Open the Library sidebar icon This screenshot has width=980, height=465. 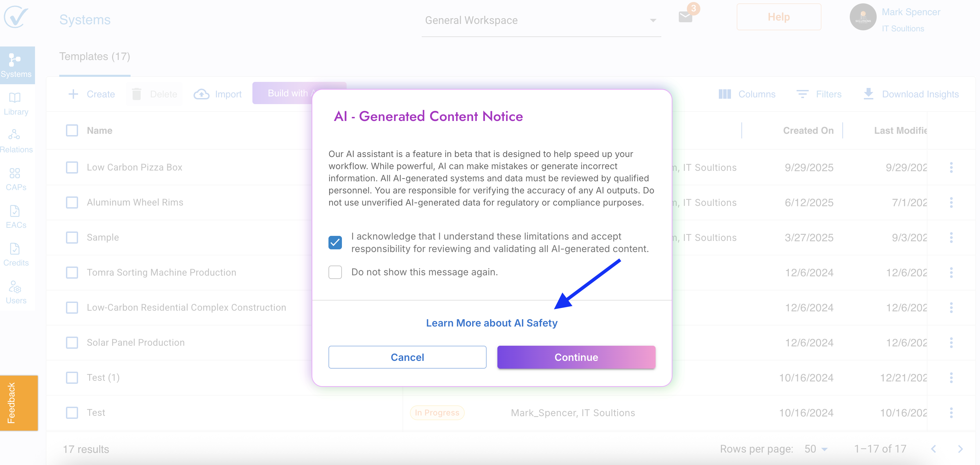coord(15,103)
